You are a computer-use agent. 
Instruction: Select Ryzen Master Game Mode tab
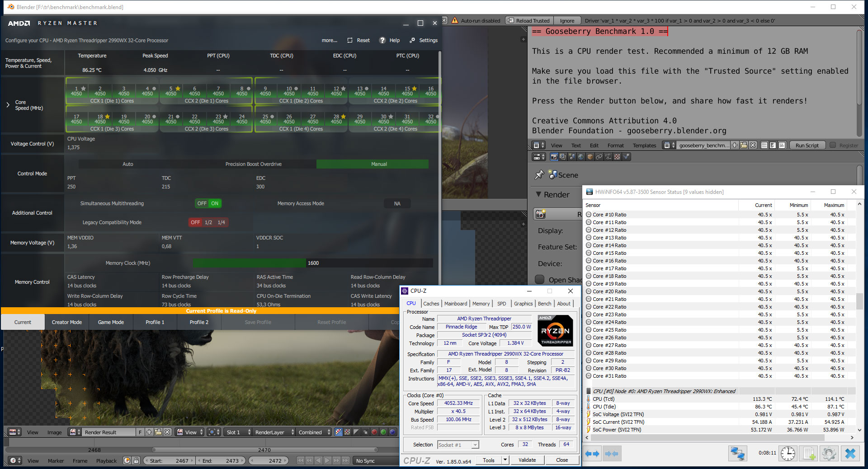(x=111, y=322)
